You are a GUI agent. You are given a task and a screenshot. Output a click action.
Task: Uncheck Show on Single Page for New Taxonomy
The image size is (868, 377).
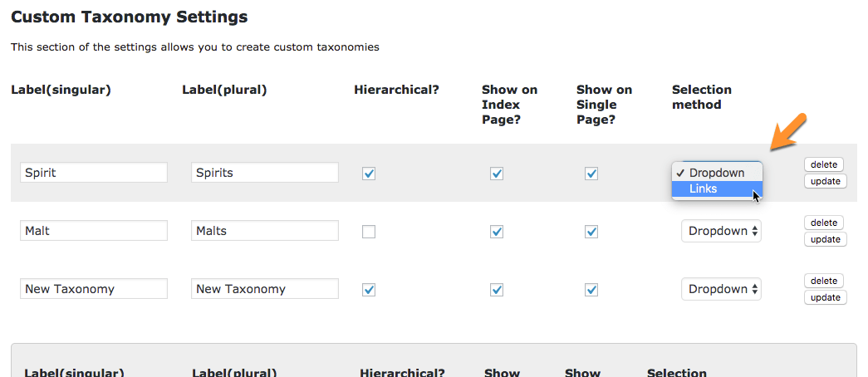591,290
